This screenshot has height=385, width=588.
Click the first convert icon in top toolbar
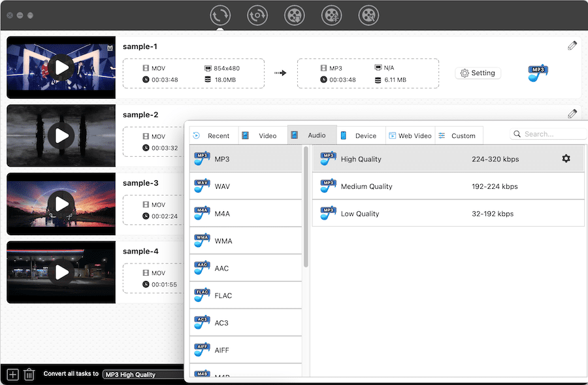(x=220, y=14)
